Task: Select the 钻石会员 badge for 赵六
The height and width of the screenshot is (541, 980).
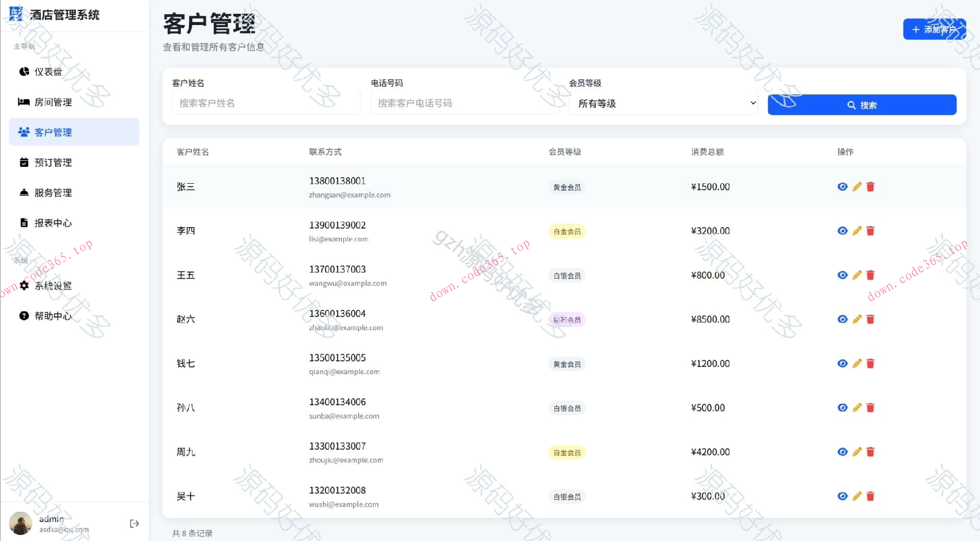Action: pyautogui.click(x=567, y=319)
